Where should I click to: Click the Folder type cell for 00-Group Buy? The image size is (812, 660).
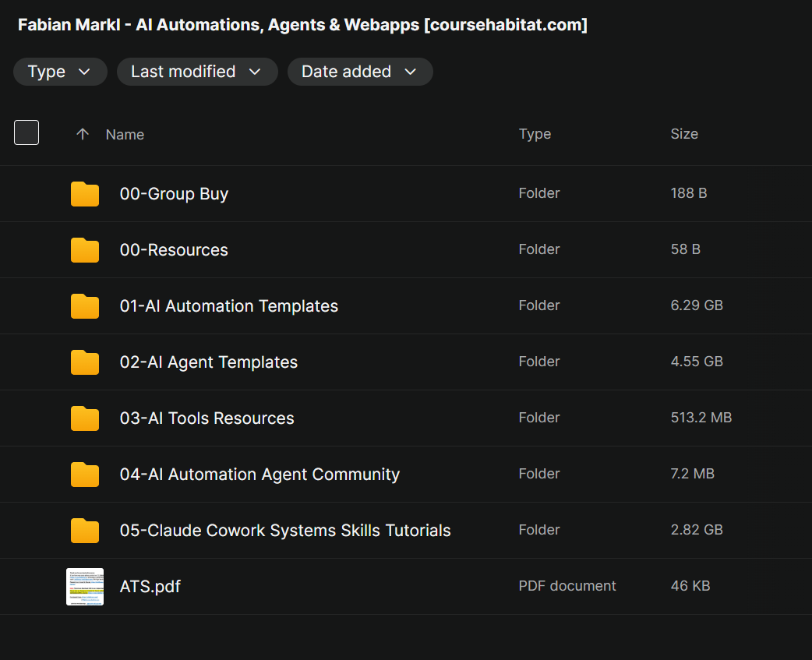coord(539,193)
